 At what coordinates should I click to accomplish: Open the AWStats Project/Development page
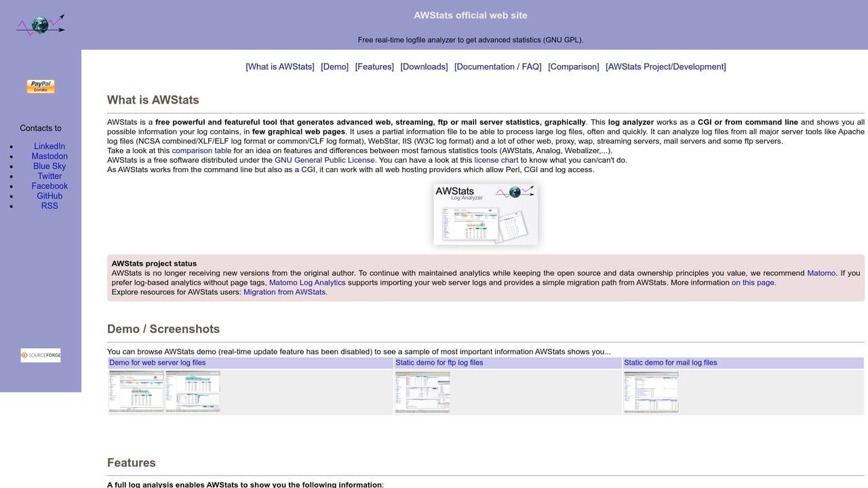coord(666,66)
